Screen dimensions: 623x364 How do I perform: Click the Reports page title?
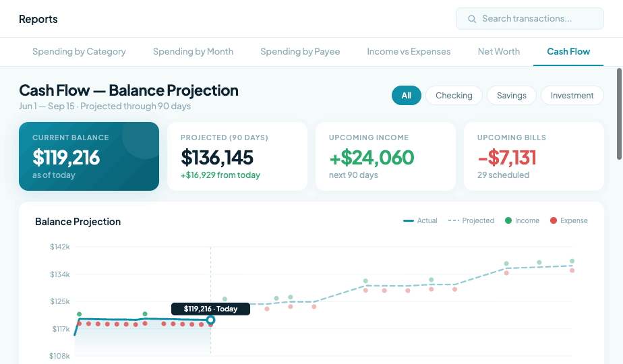point(38,19)
